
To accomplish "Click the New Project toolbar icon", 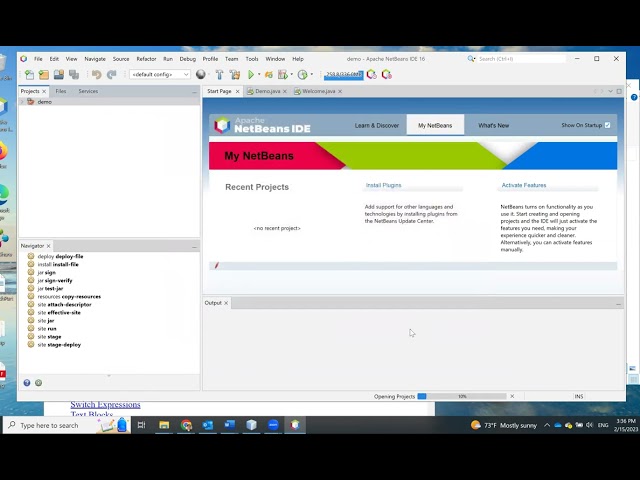I will coord(44,74).
